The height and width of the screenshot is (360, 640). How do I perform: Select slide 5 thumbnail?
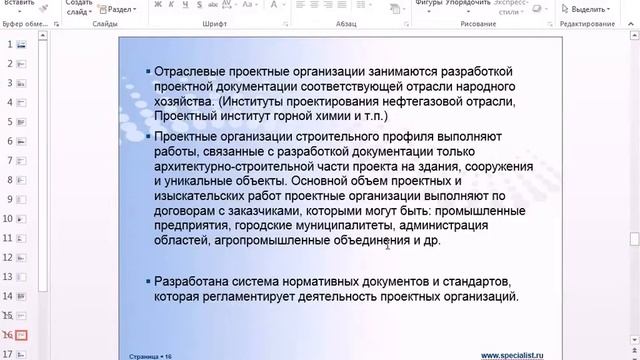point(21,122)
